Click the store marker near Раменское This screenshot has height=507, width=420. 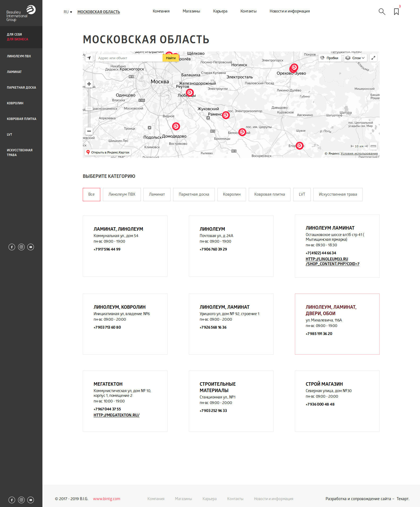click(226, 115)
